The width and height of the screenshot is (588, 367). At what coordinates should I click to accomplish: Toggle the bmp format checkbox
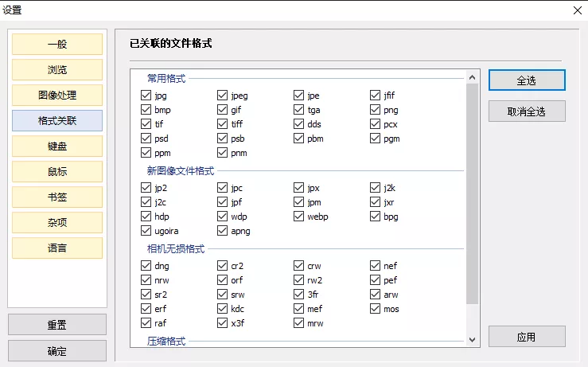coord(146,110)
